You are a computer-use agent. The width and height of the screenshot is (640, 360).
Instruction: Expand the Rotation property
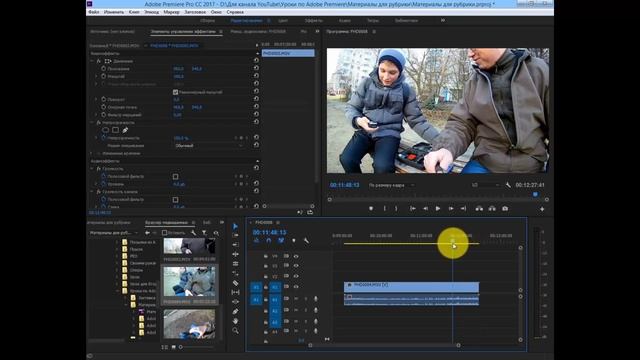click(x=96, y=99)
